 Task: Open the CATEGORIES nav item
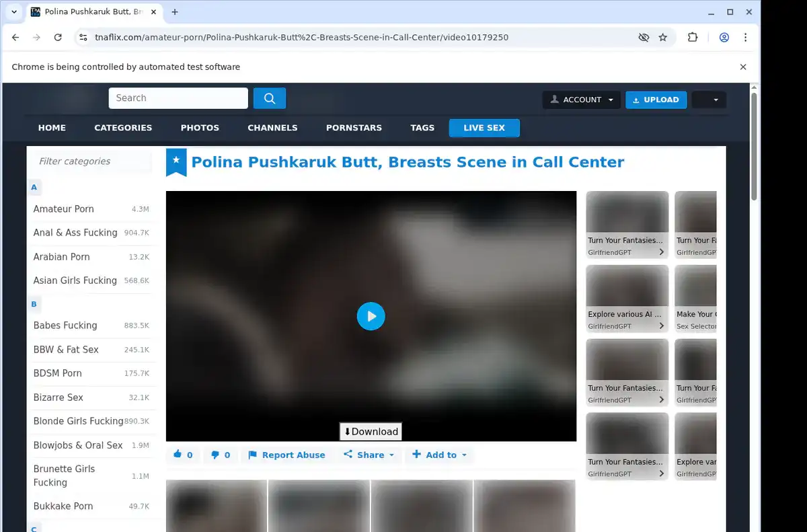point(123,128)
